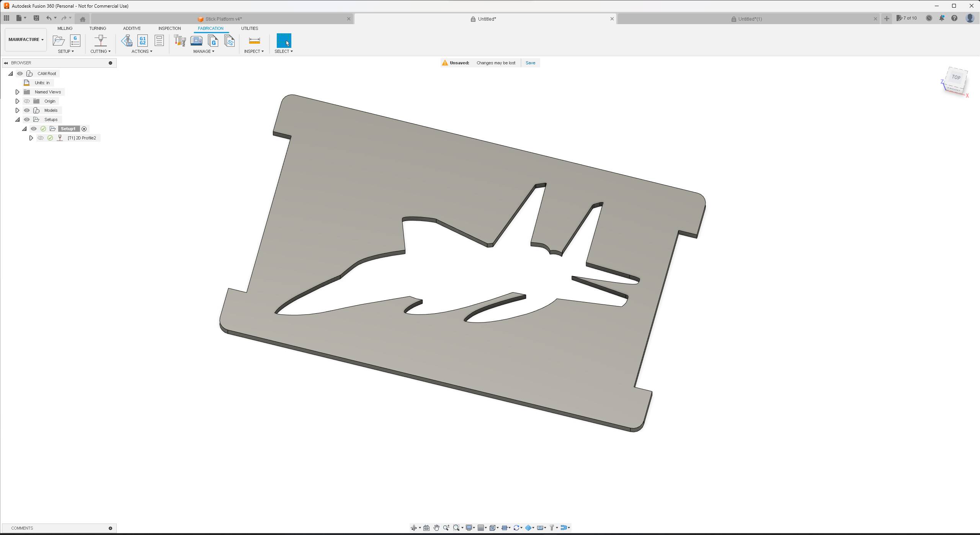Toggle visibility of the Origin folder

pyautogui.click(x=27, y=101)
